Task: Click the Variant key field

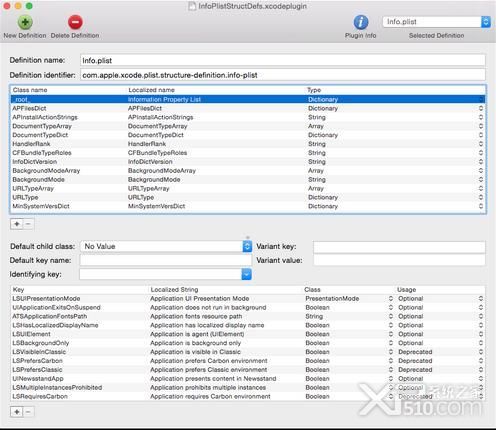Action: coord(399,247)
